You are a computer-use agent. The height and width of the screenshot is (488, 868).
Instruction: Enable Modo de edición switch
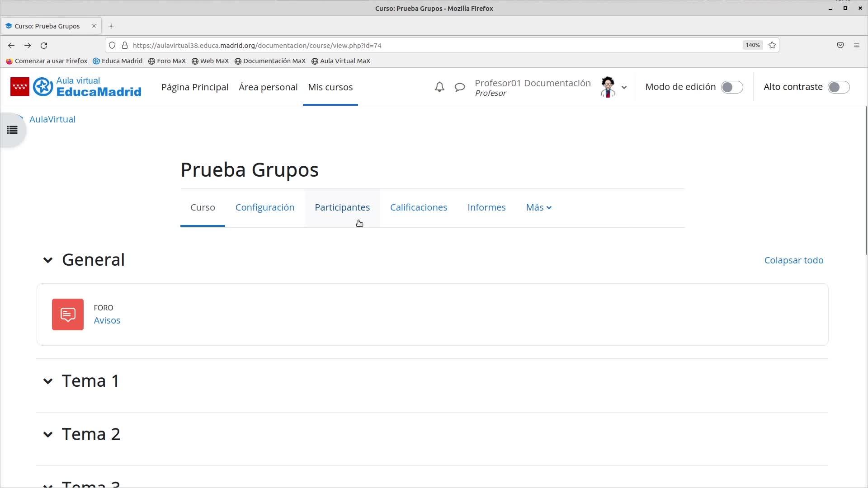pyautogui.click(x=731, y=87)
